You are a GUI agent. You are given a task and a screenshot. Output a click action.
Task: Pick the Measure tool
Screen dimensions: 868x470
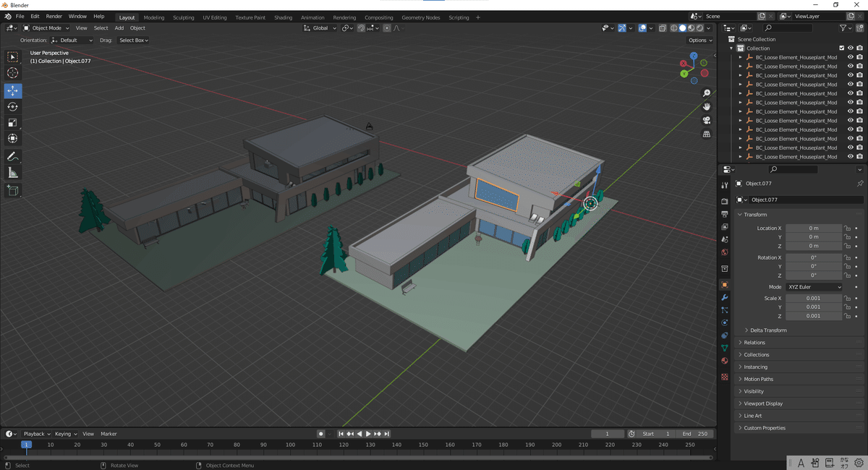(12, 173)
